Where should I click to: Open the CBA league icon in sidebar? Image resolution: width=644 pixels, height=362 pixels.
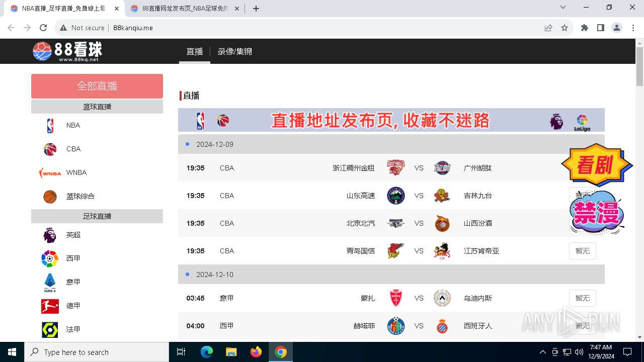coord(50,149)
